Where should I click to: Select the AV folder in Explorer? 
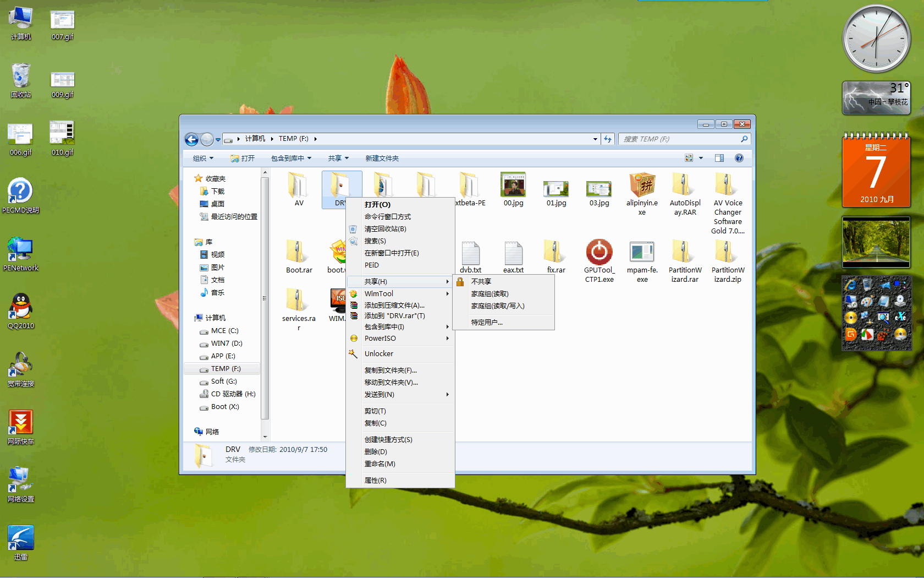point(299,189)
